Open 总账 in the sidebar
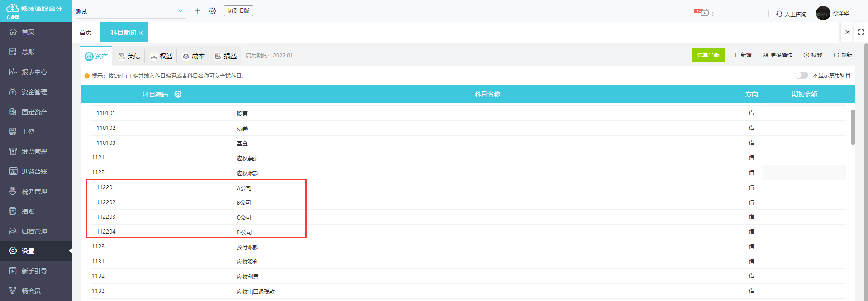 [x=35, y=52]
